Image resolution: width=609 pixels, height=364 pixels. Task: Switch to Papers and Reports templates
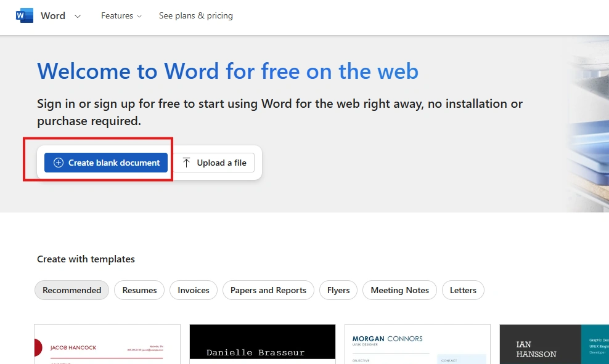click(x=268, y=290)
